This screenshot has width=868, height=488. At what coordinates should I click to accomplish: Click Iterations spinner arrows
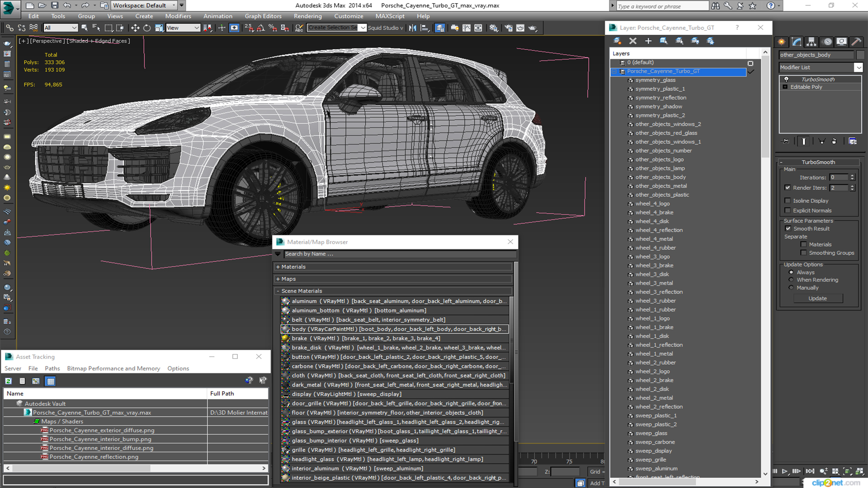(x=852, y=178)
